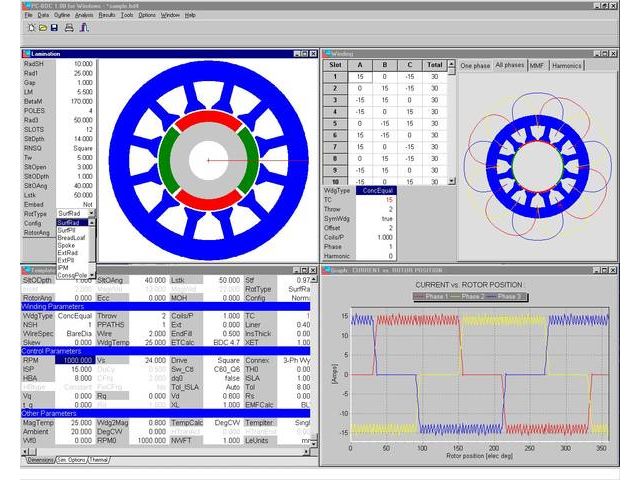Click the Graph window title icon

[x=326, y=269]
